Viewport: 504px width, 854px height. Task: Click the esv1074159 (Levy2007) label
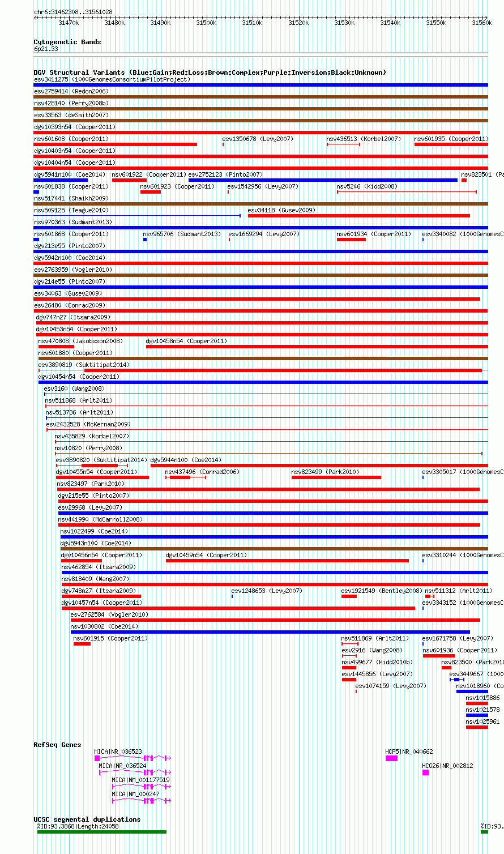pos(391,686)
